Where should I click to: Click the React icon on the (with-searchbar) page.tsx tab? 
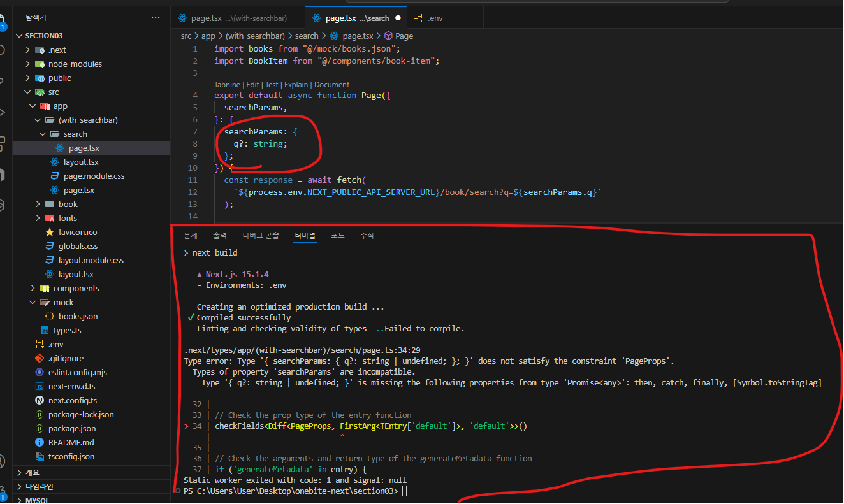tap(183, 18)
